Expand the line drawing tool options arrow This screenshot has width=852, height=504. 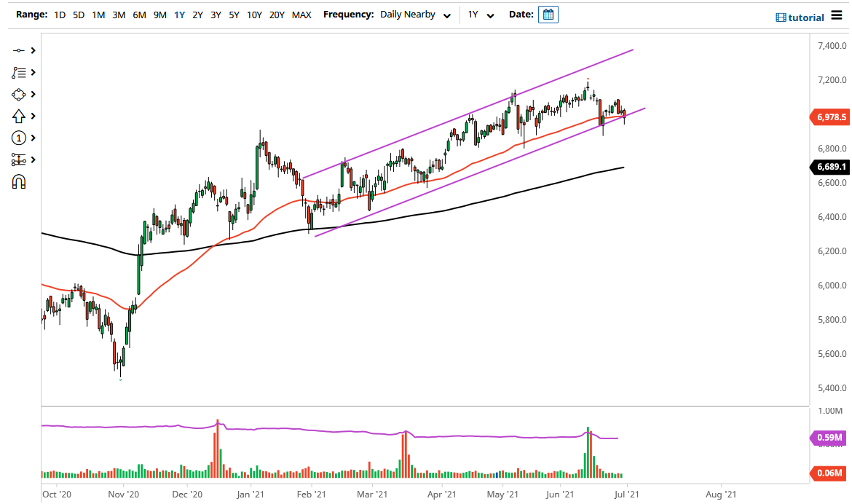[33, 50]
